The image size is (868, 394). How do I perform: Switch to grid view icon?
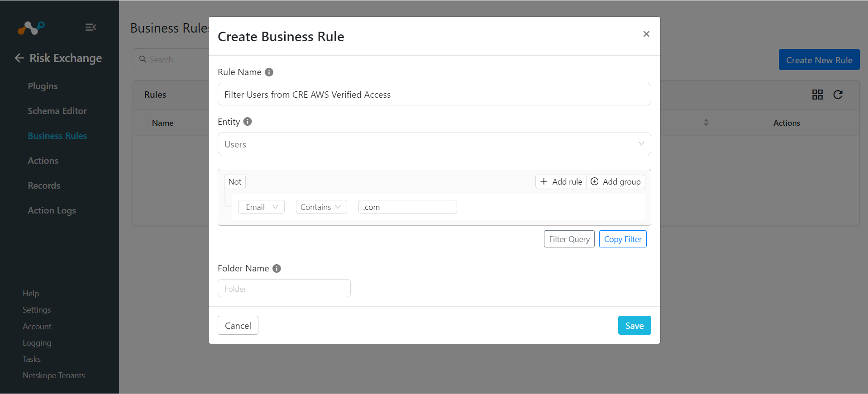[x=817, y=95]
